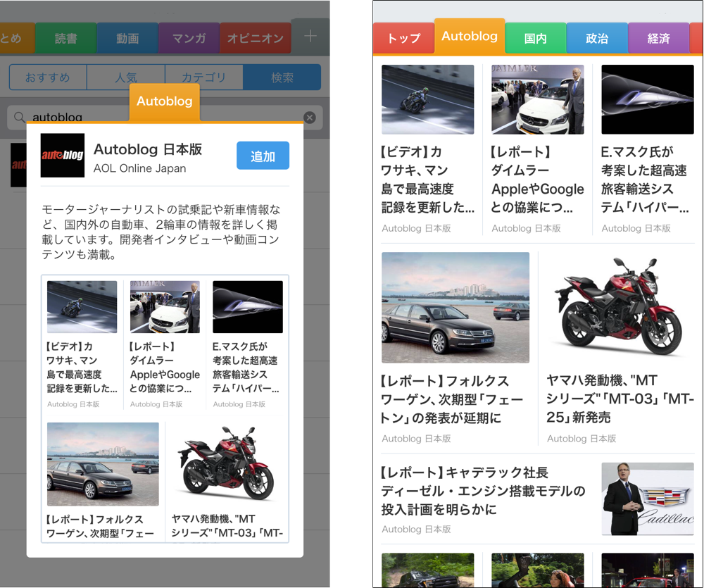704x588 pixels.
Task: Open the Daimler thumbnail in the popup preview
Action: click(x=165, y=307)
